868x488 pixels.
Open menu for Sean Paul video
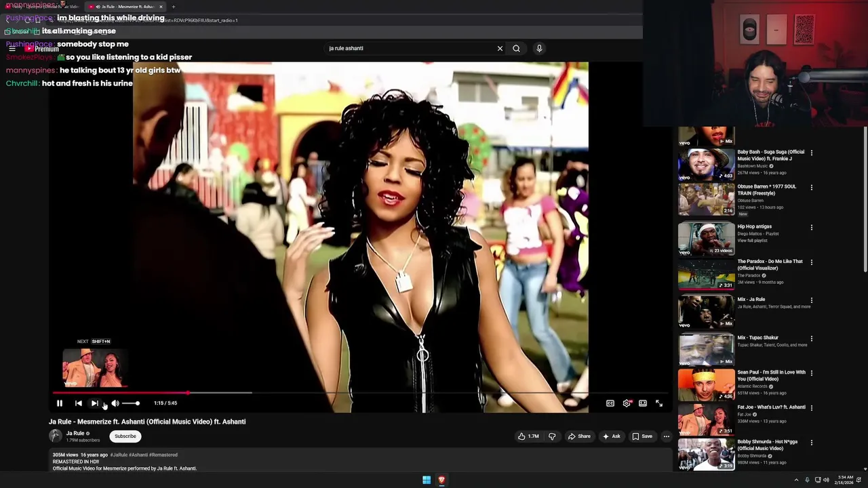point(812,373)
